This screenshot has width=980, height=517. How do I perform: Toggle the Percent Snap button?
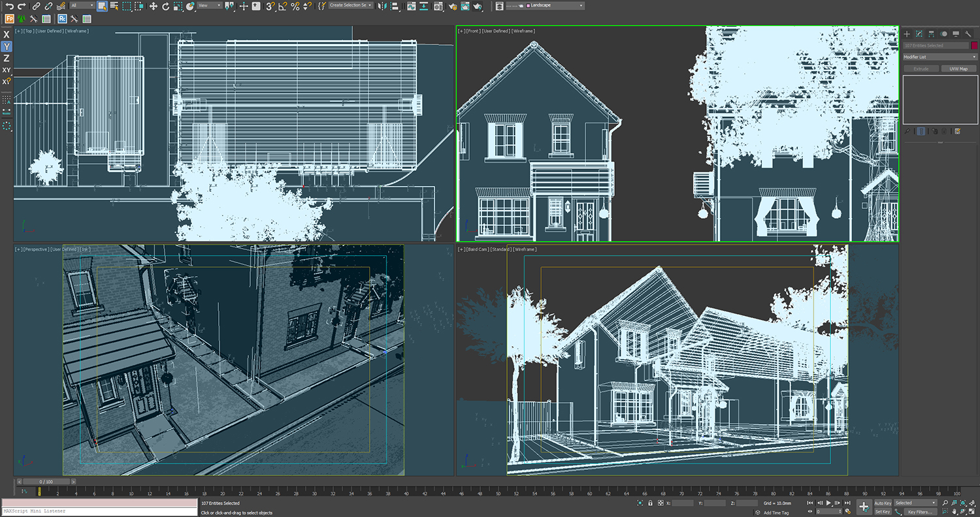pyautogui.click(x=295, y=6)
